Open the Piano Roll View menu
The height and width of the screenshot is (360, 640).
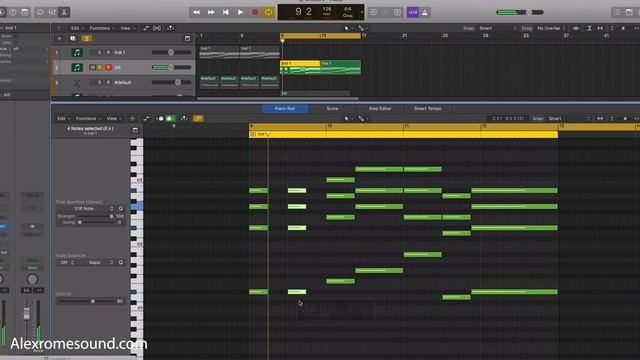click(113, 118)
